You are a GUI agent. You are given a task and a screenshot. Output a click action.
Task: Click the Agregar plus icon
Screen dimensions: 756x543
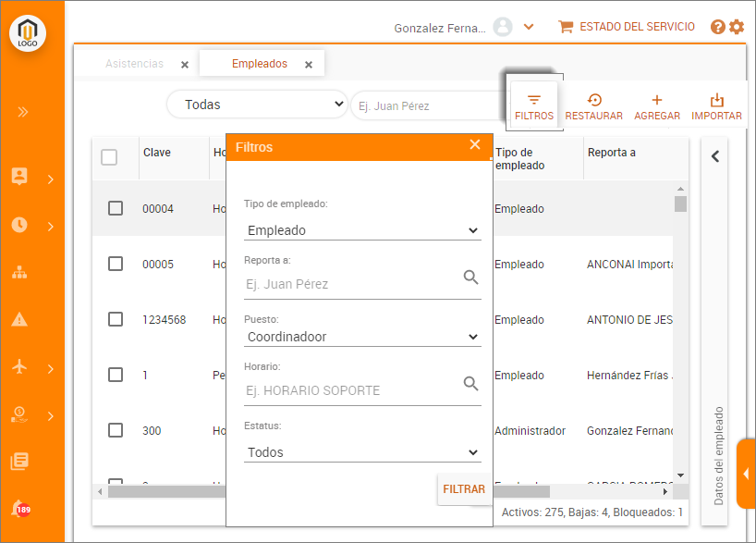pyautogui.click(x=657, y=101)
